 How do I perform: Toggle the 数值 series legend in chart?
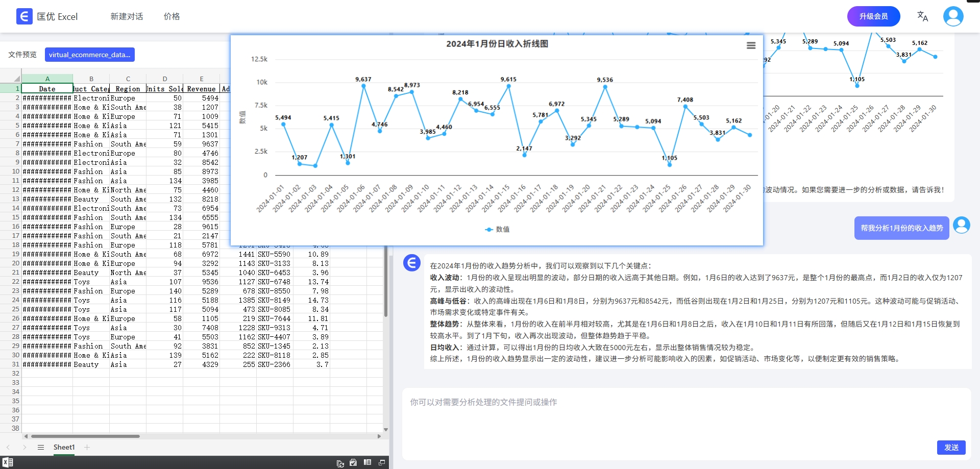coord(497,230)
